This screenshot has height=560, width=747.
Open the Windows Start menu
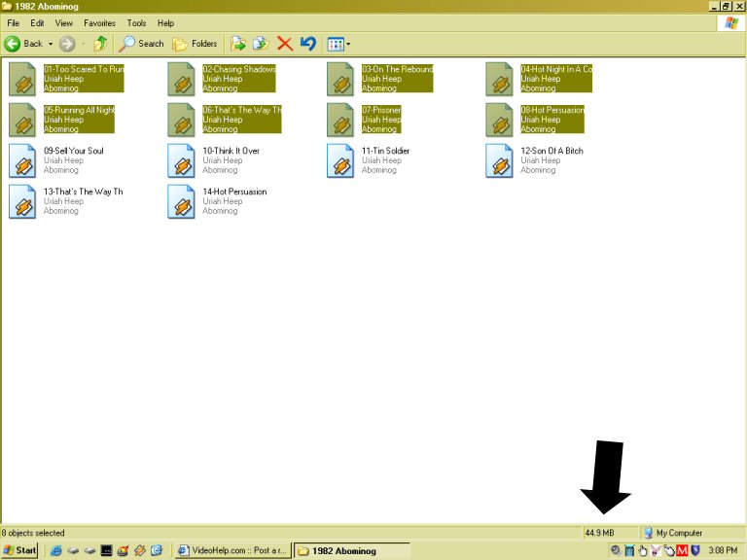coord(19,550)
